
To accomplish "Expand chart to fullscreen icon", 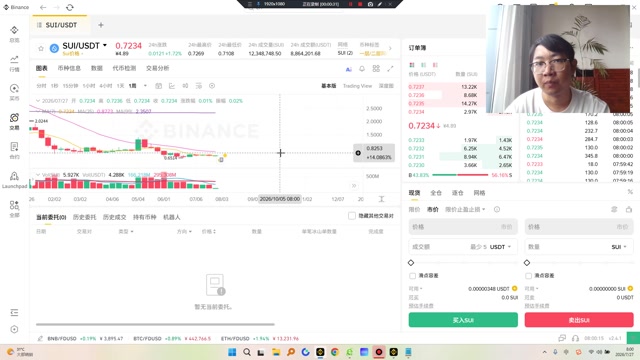I will point(390,69).
